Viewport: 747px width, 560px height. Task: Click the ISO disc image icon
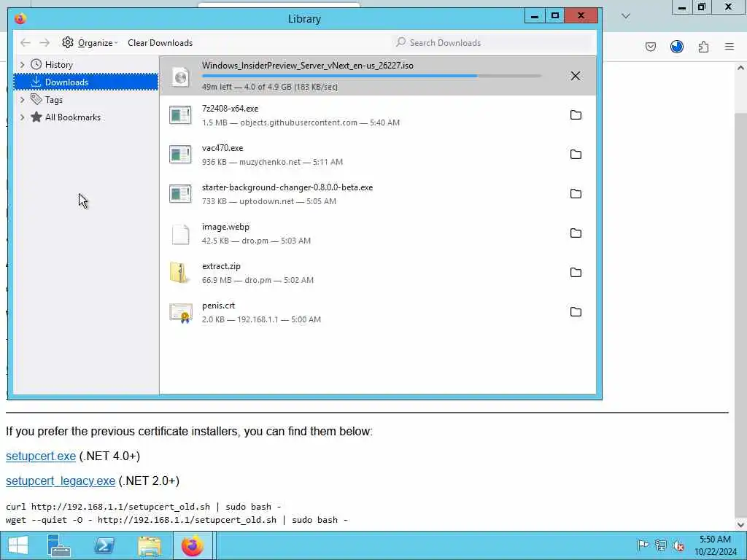pos(181,77)
